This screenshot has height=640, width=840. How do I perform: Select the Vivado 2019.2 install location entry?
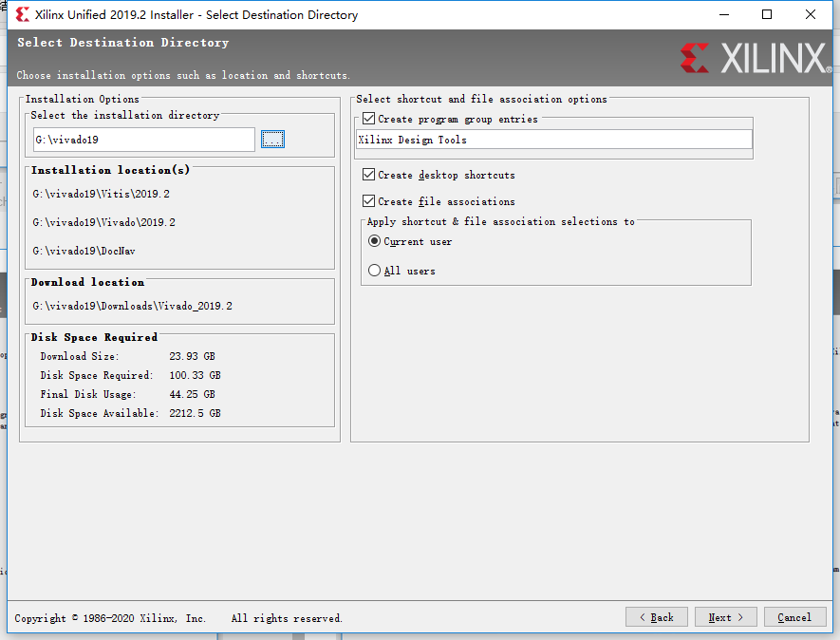pyautogui.click(x=104, y=221)
